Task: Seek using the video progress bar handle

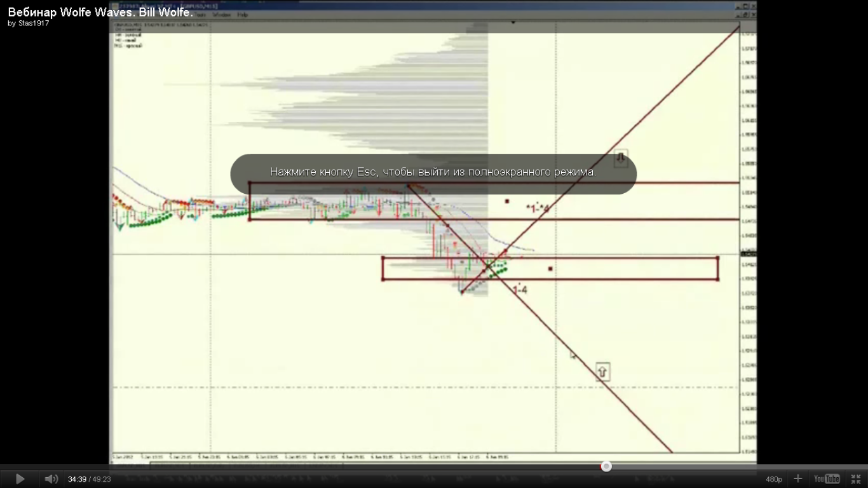Action: click(x=606, y=466)
